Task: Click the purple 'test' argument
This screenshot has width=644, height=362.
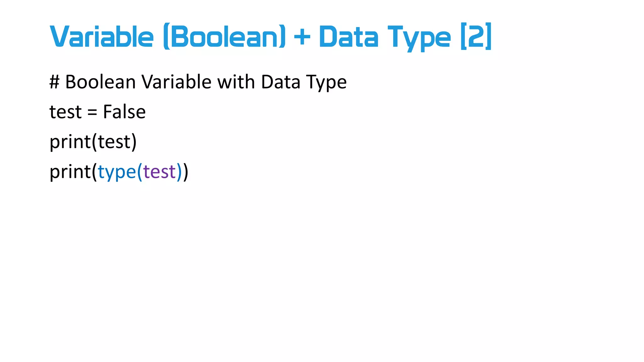Action: pyautogui.click(x=159, y=172)
